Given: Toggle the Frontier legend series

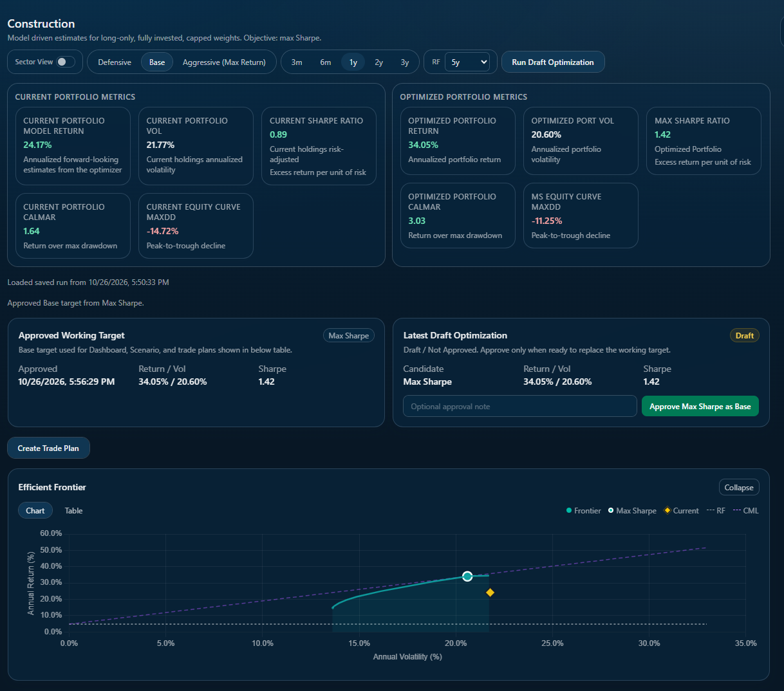Looking at the screenshot, I should [583, 511].
